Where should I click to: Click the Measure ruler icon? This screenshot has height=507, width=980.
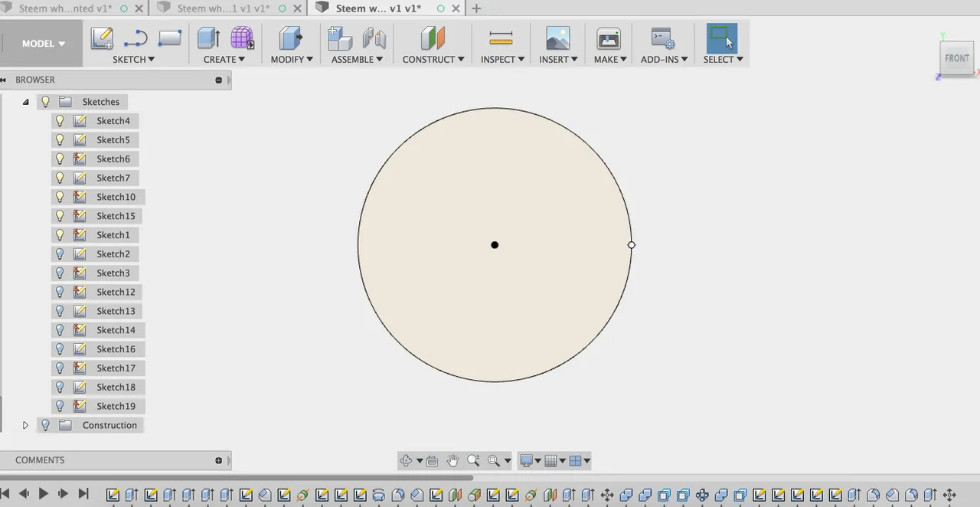coord(501,38)
